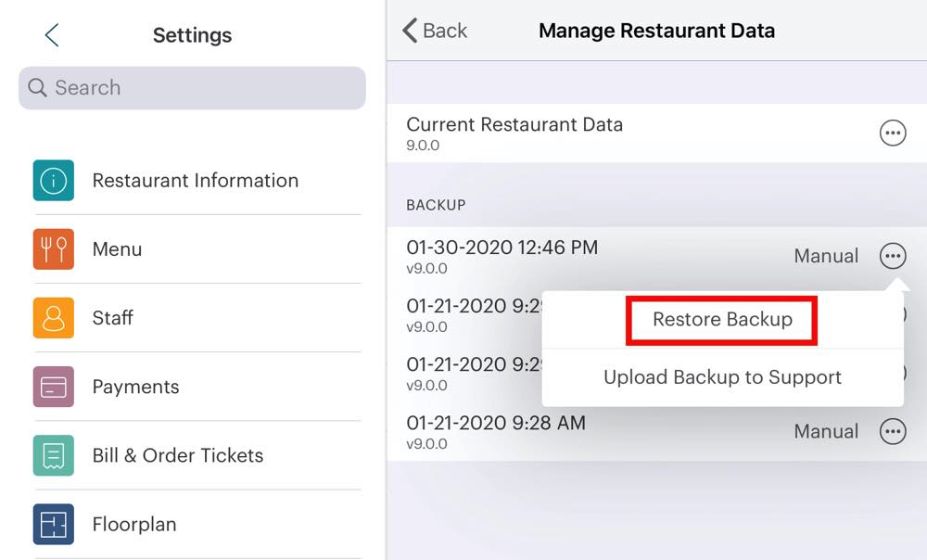The height and width of the screenshot is (560, 927).
Task: Tap the magnifier icon in the search bar
Action: coord(37,88)
